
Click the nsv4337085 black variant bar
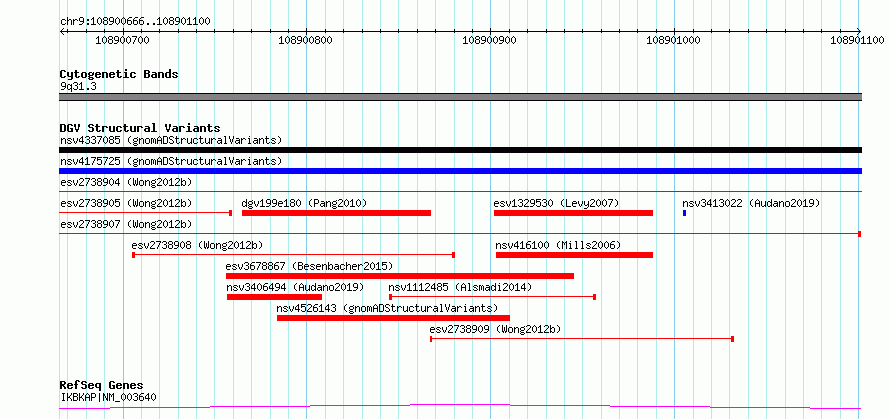tap(460, 150)
